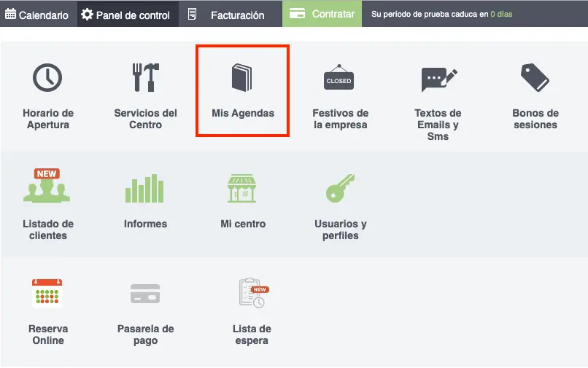View the Informes bar chart icon
588x368 pixels.
(144, 188)
